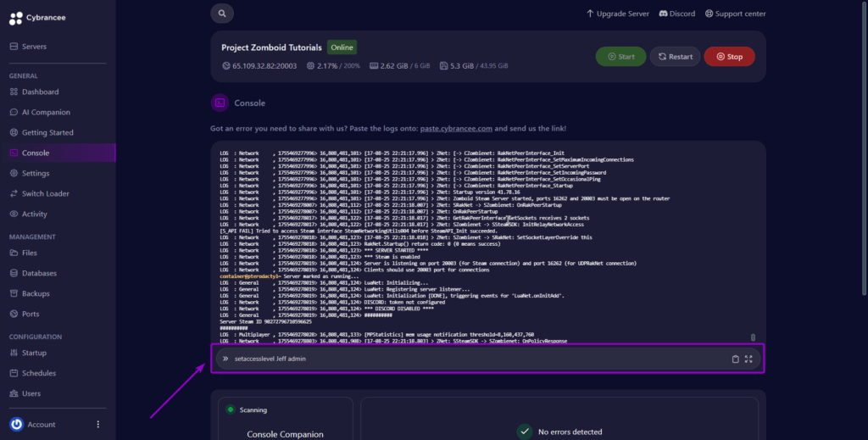Click the clipboard paste icon in command bar
The image size is (868, 440).
pyautogui.click(x=735, y=359)
